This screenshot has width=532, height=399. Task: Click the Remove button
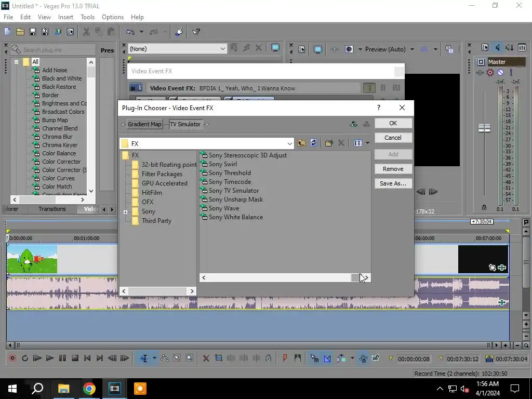(393, 169)
